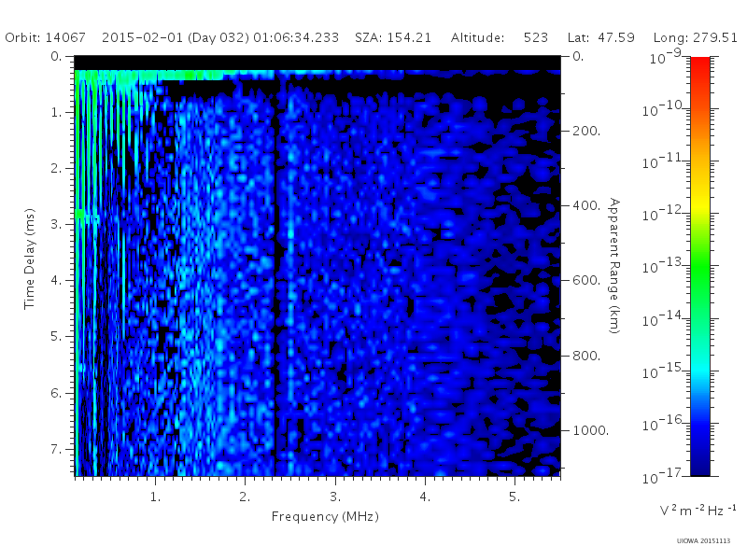Image resolution: width=747 pixels, height=560 pixels.
Task: Click the Long: 279.51 text
Action: [x=695, y=37]
